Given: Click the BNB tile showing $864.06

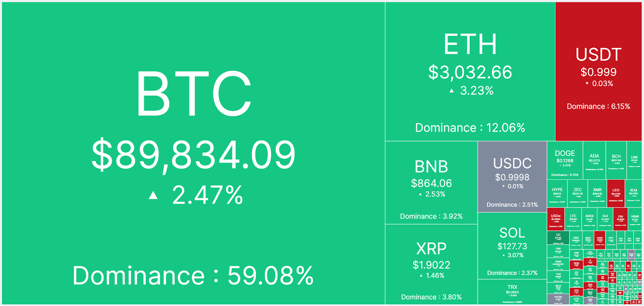Looking at the screenshot, I should click(x=431, y=183).
